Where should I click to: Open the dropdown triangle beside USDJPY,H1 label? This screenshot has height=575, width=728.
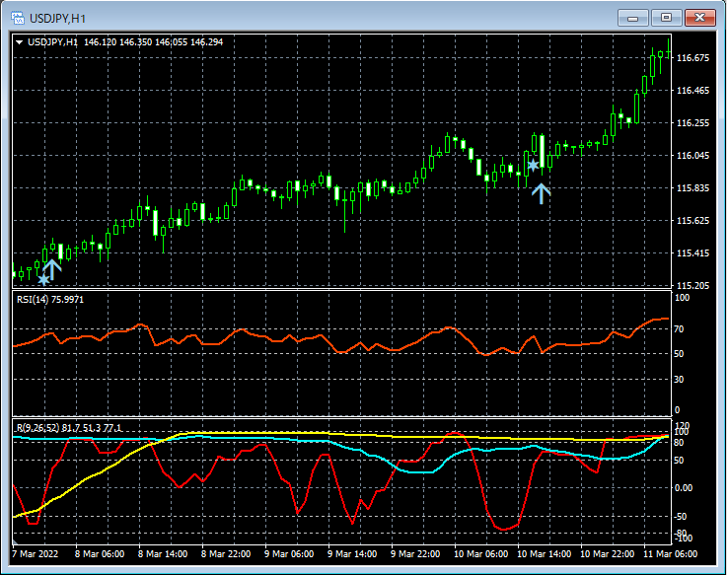(19, 42)
